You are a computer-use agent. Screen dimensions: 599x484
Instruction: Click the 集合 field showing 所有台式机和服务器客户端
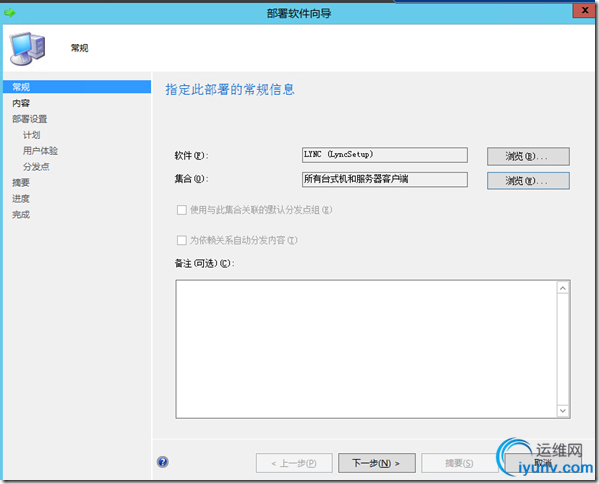coord(385,179)
